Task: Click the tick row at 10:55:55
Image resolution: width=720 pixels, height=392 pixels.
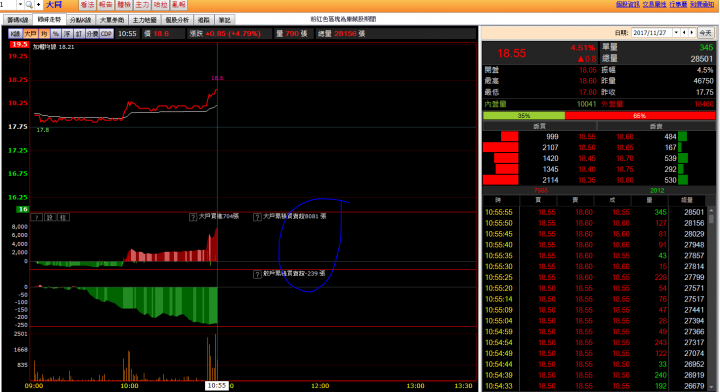Action: (595, 212)
